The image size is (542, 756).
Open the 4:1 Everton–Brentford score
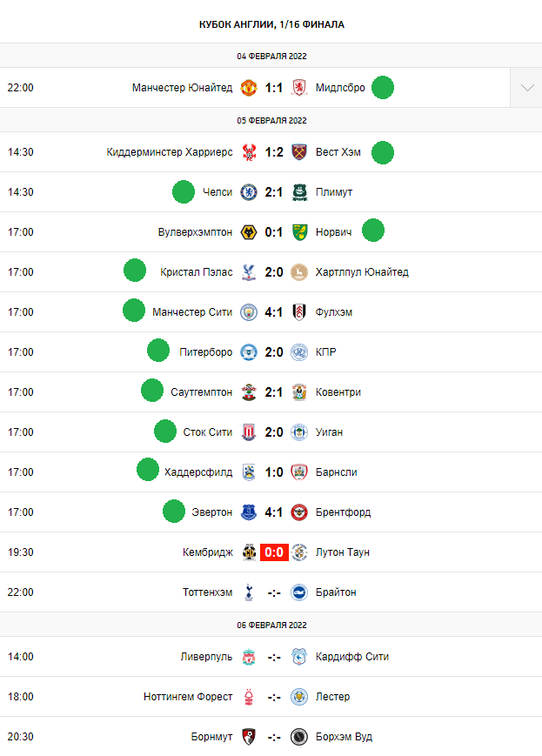tap(274, 512)
